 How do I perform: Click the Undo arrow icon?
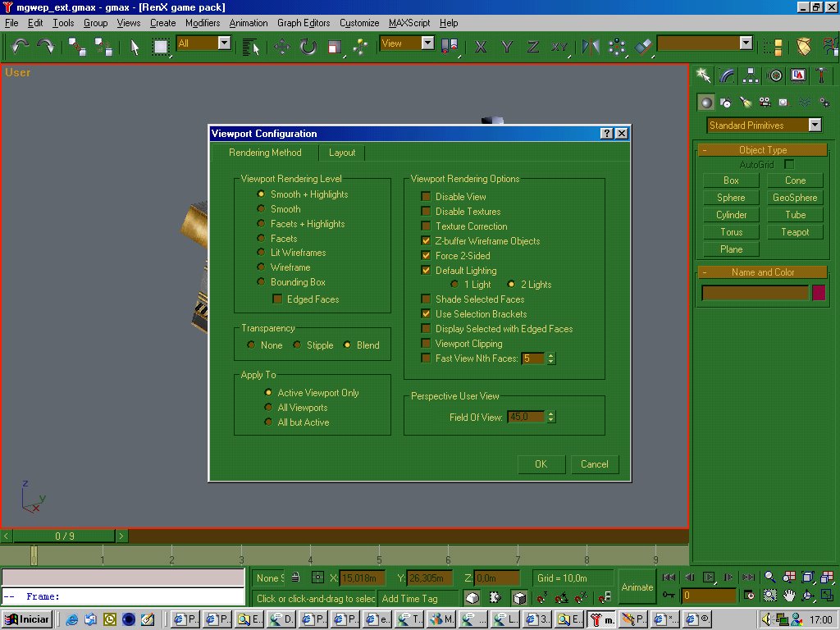20,47
